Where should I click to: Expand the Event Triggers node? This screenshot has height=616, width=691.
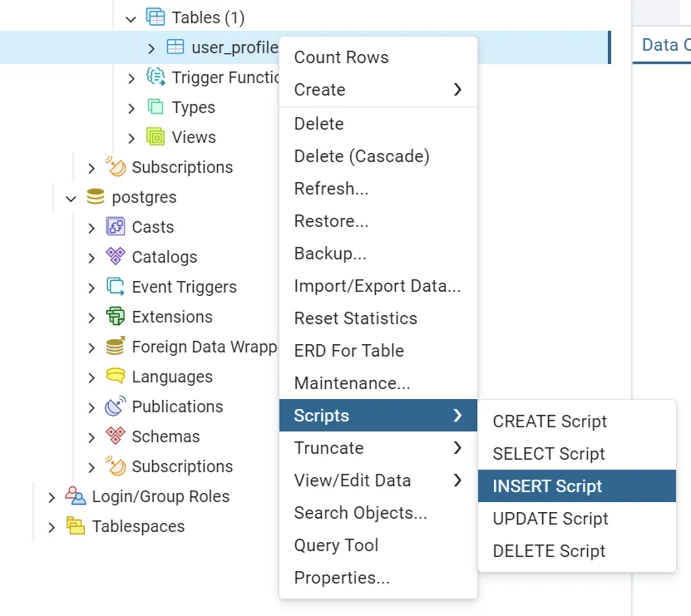(x=91, y=288)
